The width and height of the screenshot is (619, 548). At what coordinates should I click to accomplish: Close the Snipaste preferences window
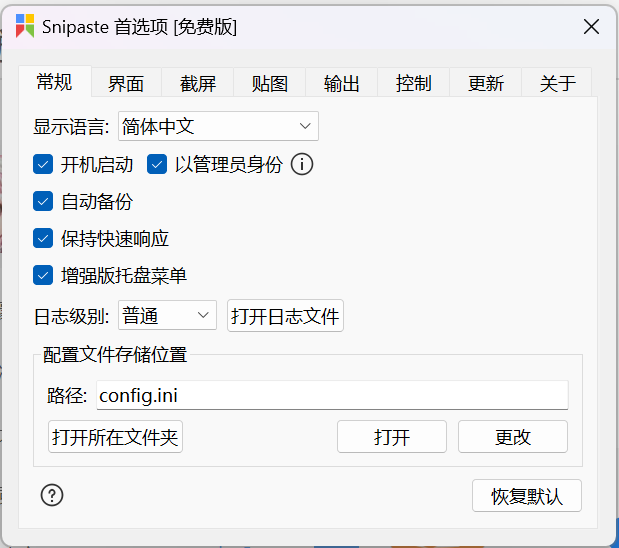(591, 27)
